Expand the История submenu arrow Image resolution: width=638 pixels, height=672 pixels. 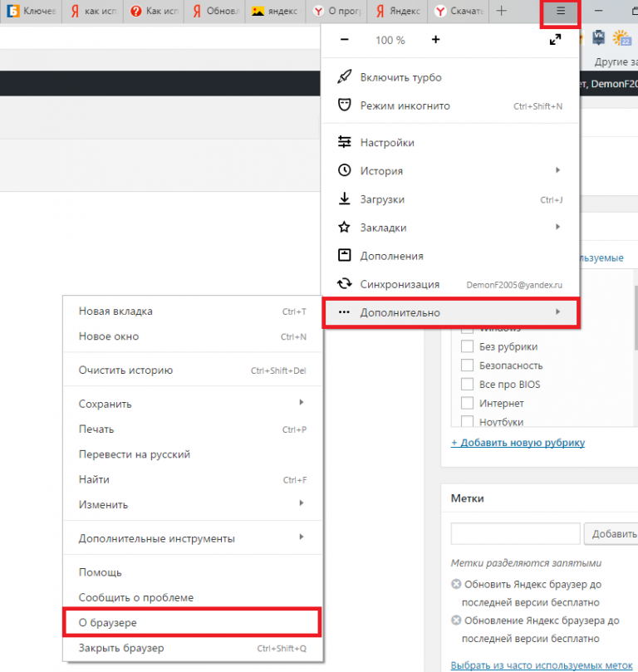558,170
